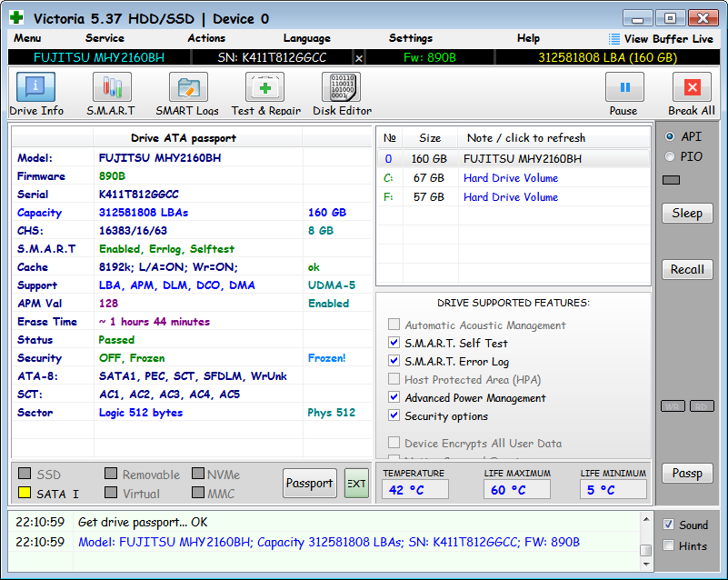Click the Passp button
728x580 pixels.
coord(687,474)
